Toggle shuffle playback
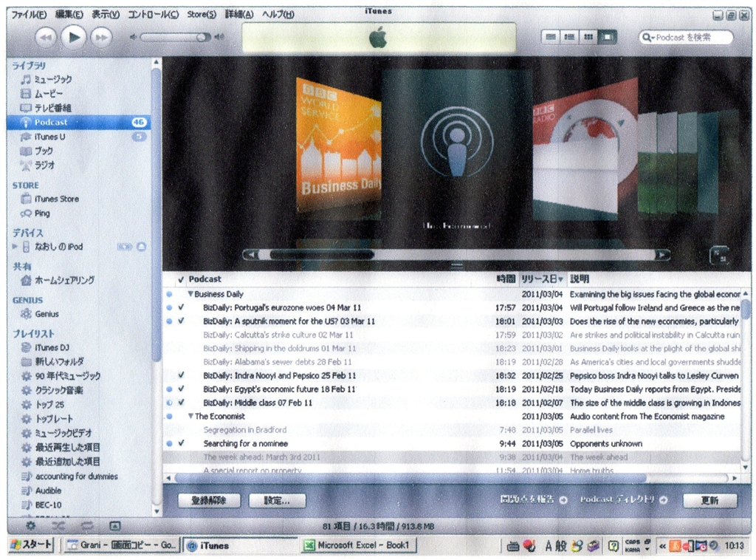This screenshot has height=560, width=756. coord(59,526)
